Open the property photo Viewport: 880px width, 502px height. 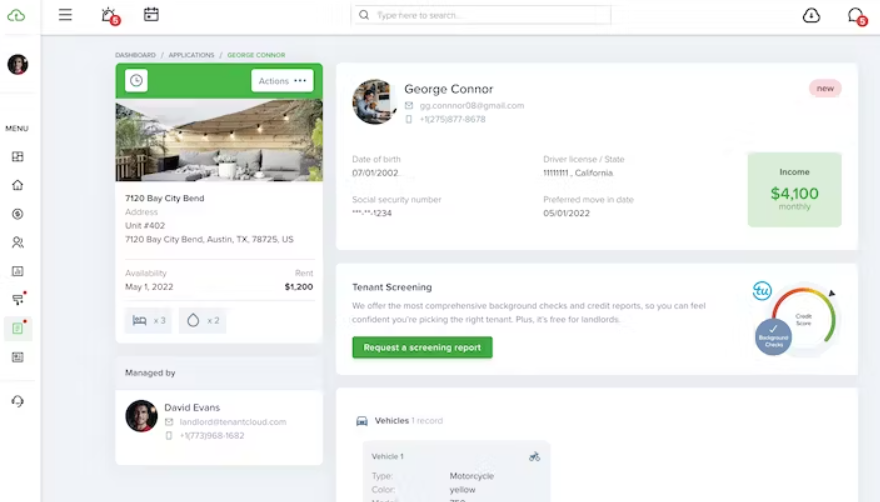pyautogui.click(x=219, y=140)
